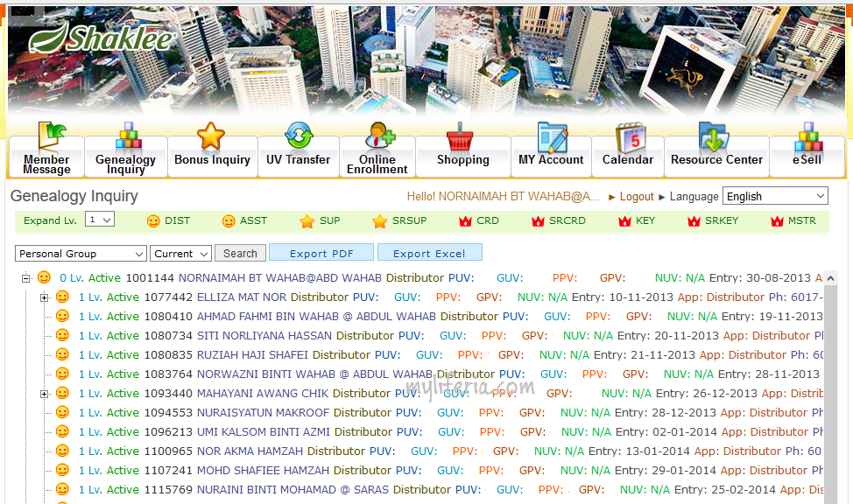Click smiley icon beside UMI KALSOM BINTI AZMI

62,431
